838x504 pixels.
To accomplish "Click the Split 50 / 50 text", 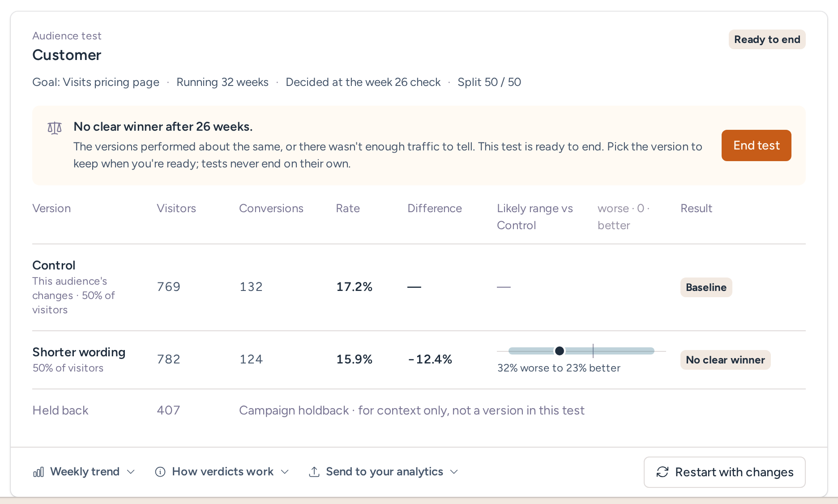I will coord(489,82).
